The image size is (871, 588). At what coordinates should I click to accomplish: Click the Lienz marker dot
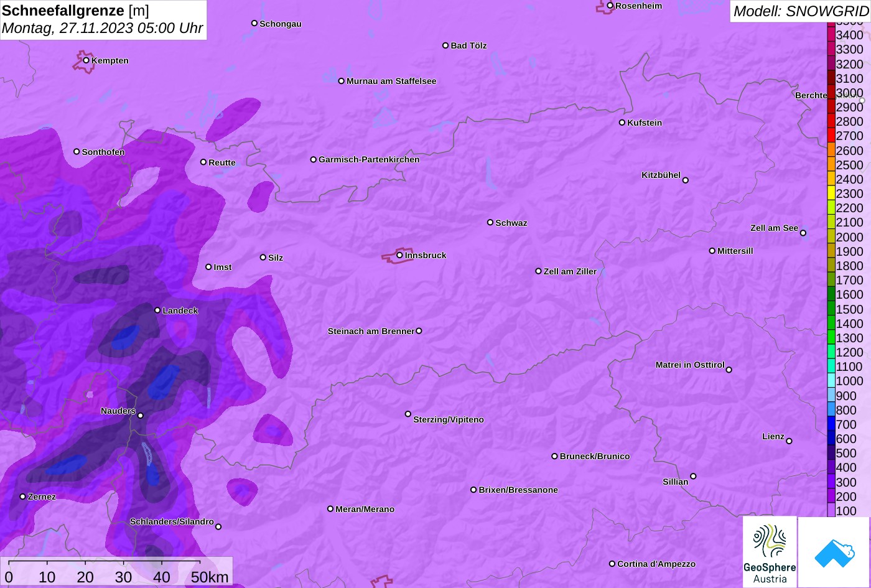[x=789, y=441]
